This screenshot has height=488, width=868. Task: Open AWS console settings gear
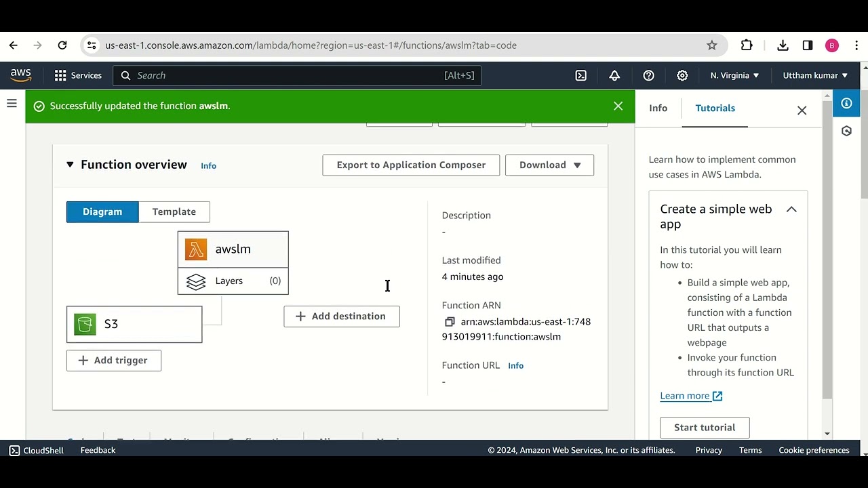pos(682,75)
